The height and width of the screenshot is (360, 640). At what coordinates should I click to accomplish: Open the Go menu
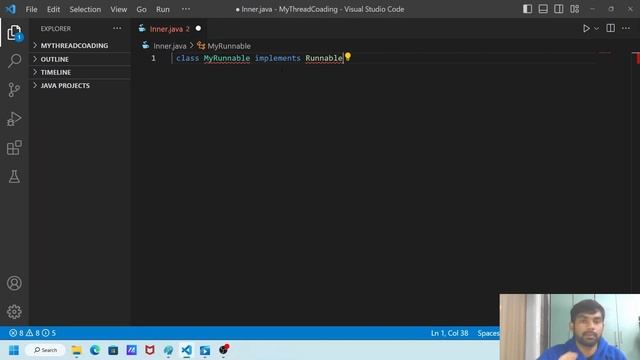coord(141,9)
